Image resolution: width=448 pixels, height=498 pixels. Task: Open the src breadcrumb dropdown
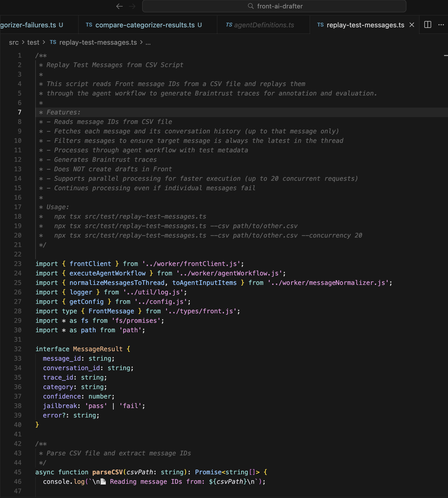tap(14, 42)
